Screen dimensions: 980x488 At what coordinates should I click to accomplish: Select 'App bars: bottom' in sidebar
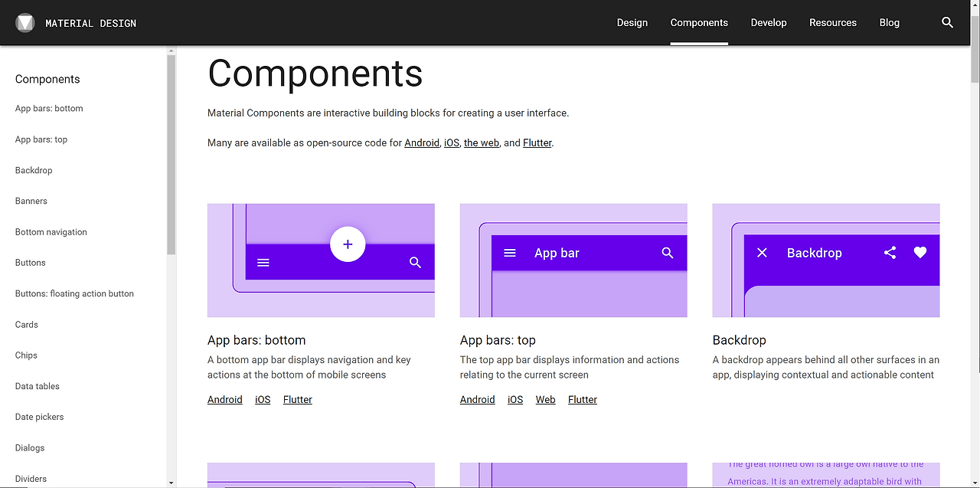49,109
